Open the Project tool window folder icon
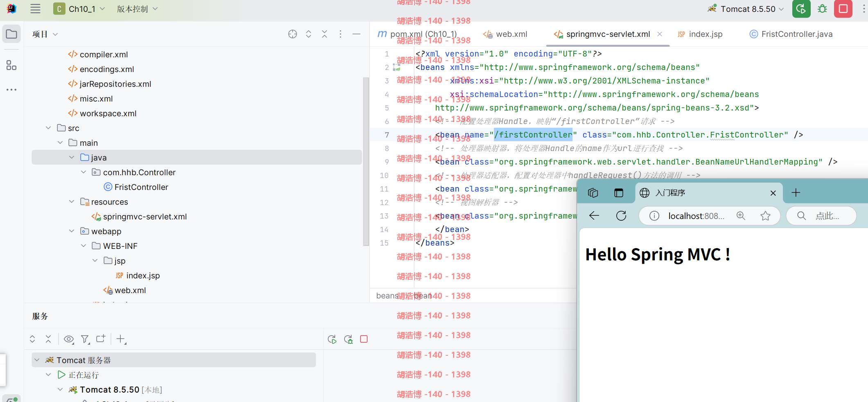Screen dimensions: 868x402 tap(11, 34)
